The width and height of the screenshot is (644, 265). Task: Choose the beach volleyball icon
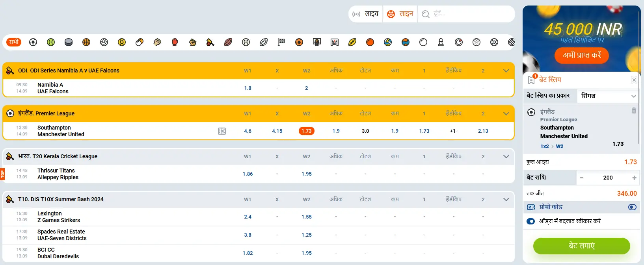[388, 42]
